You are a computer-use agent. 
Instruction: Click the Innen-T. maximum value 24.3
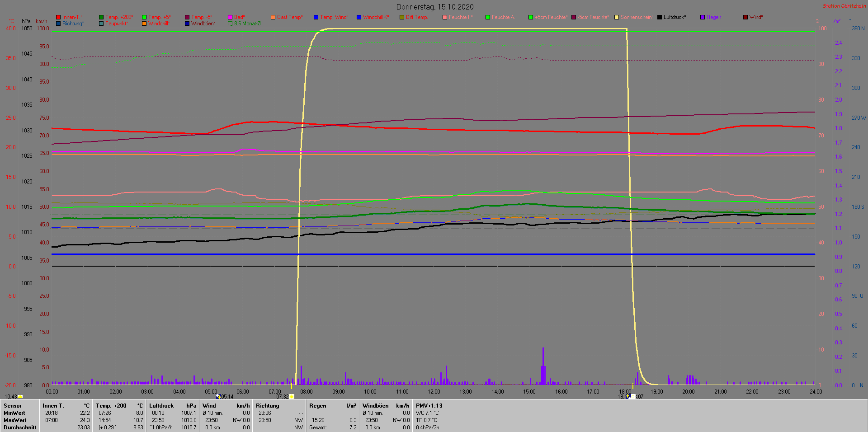85,420
